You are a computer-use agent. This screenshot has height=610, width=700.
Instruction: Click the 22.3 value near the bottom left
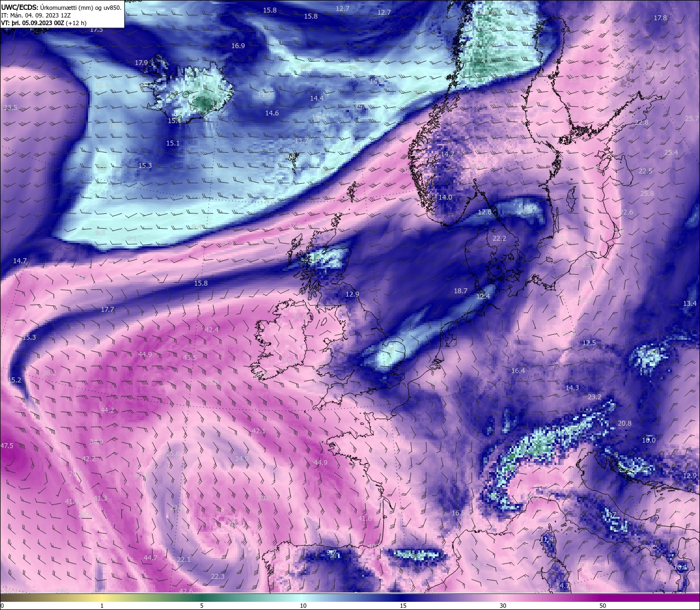coord(218,577)
